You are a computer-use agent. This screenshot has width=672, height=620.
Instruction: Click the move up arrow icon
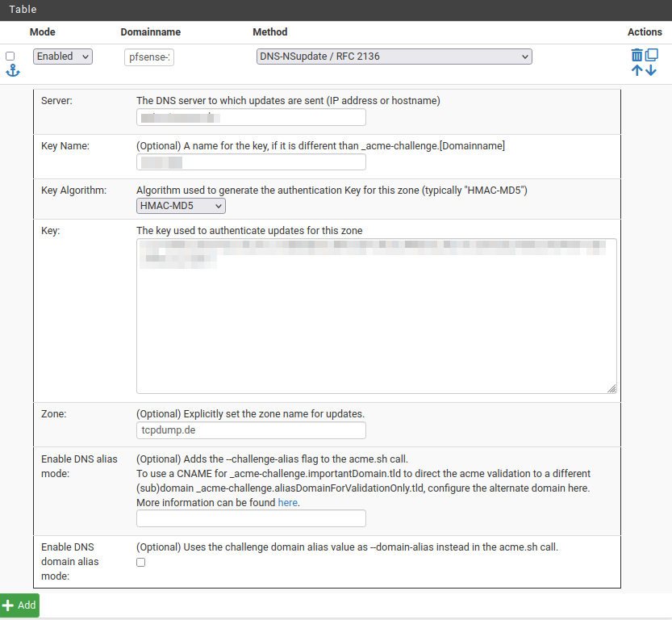pyautogui.click(x=637, y=70)
